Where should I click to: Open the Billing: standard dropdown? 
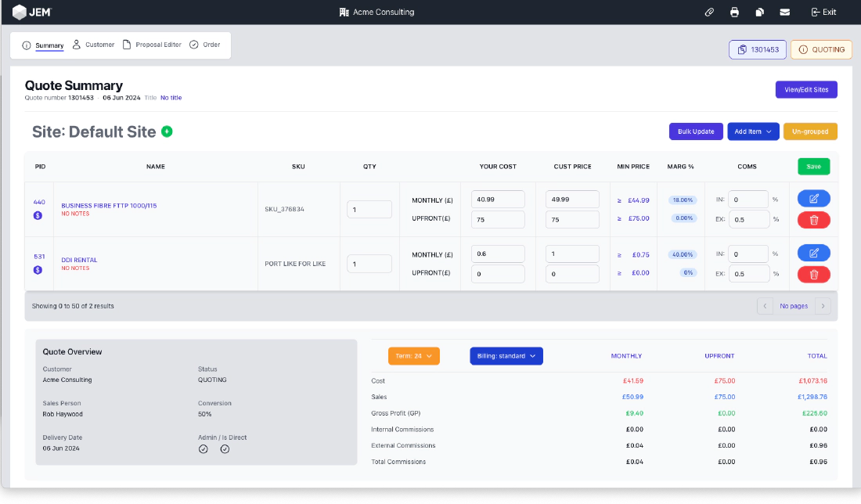point(506,356)
